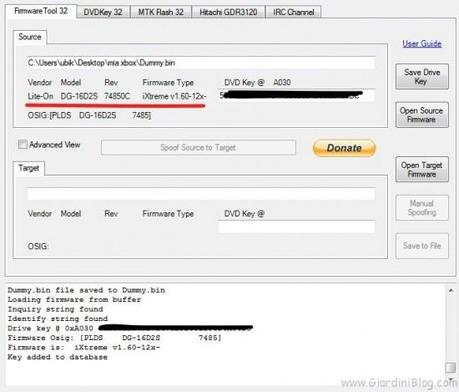Open the DVDKey 32 tab

coord(103,12)
